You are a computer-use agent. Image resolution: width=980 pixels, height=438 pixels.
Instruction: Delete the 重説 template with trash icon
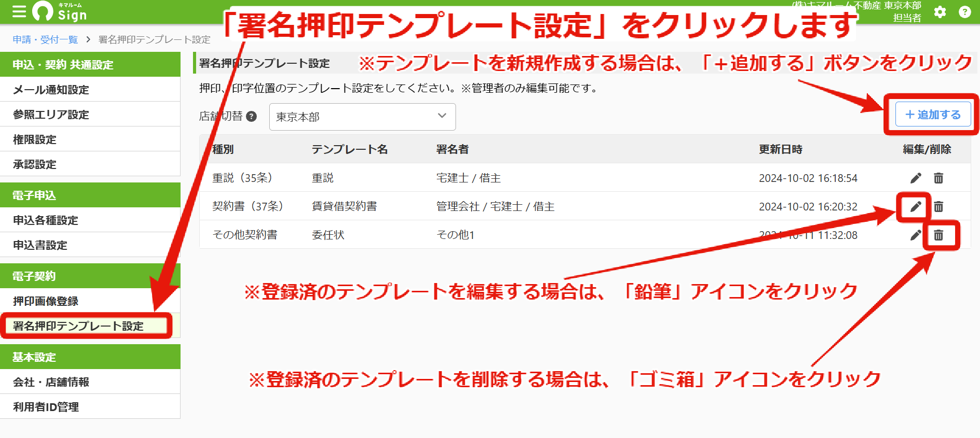[938, 178]
